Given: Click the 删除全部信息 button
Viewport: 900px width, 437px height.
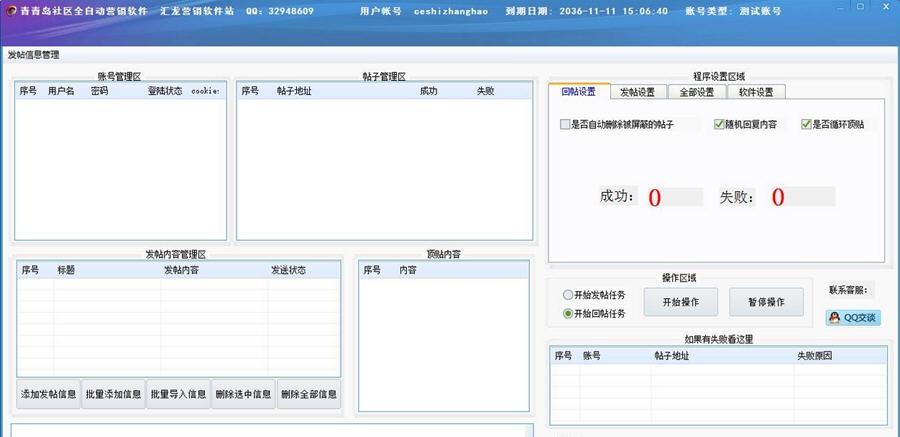Looking at the screenshot, I should pyautogui.click(x=309, y=395).
